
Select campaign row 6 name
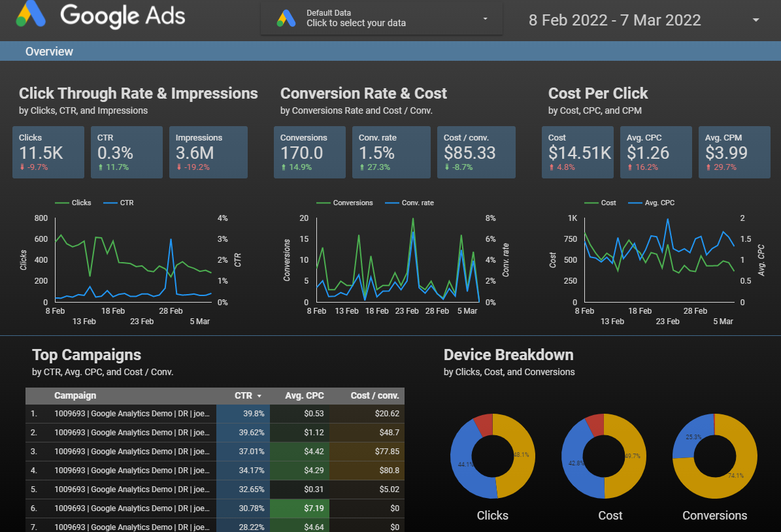tap(132, 508)
